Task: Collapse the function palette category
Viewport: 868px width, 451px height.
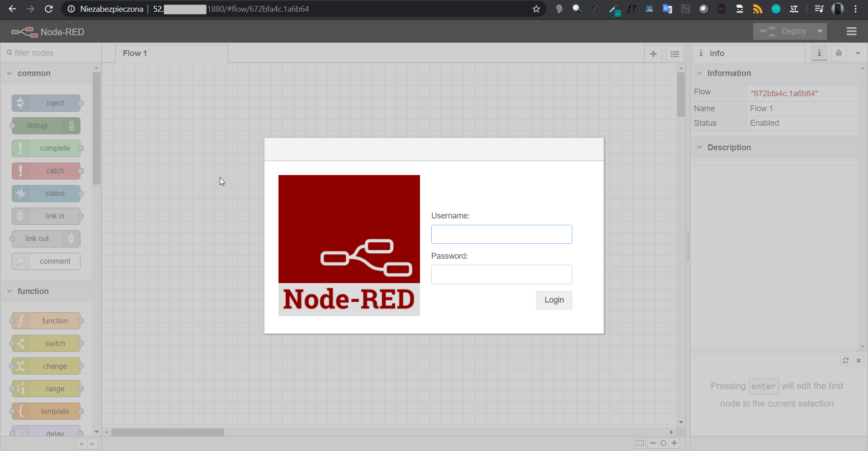Action: (46, 291)
